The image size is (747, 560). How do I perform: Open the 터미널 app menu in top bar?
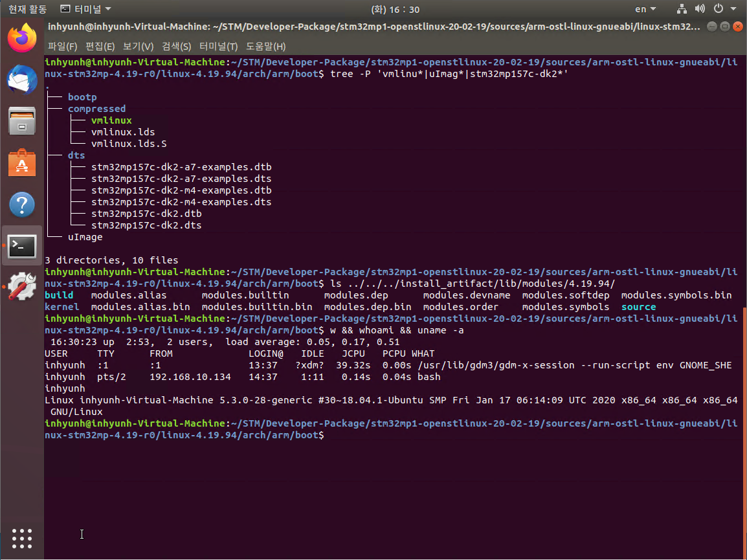point(85,9)
